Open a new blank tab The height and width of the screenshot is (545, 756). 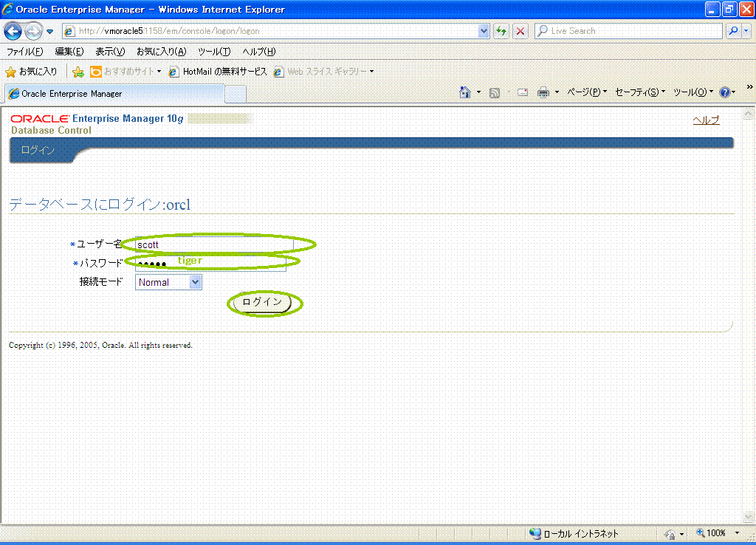[x=236, y=94]
